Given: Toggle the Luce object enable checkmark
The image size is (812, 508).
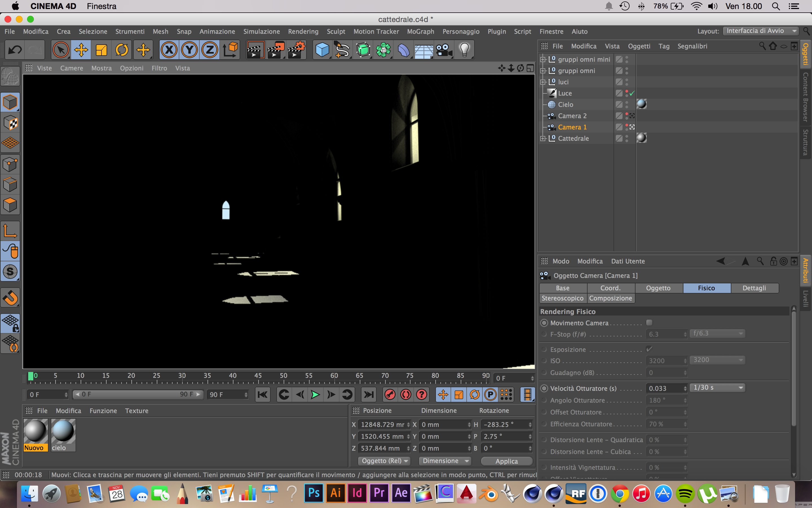Looking at the screenshot, I should [632, 93].
